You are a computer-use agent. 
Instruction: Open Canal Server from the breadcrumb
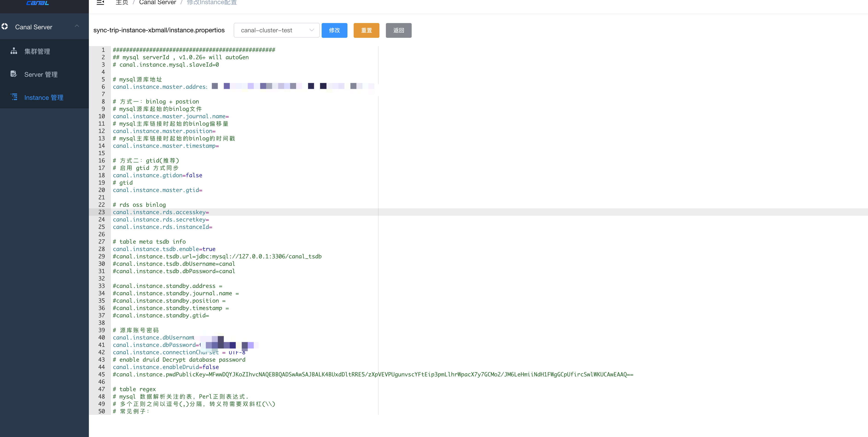pos(157,2)
